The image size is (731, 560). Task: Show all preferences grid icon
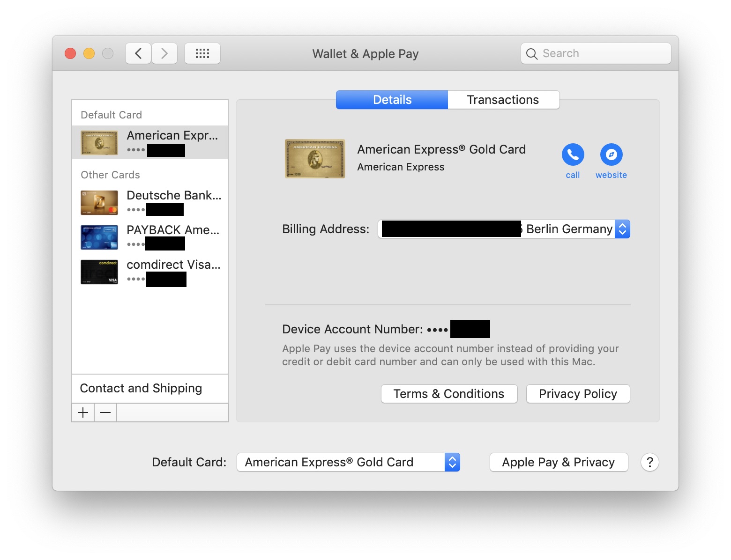coord(202,53)
